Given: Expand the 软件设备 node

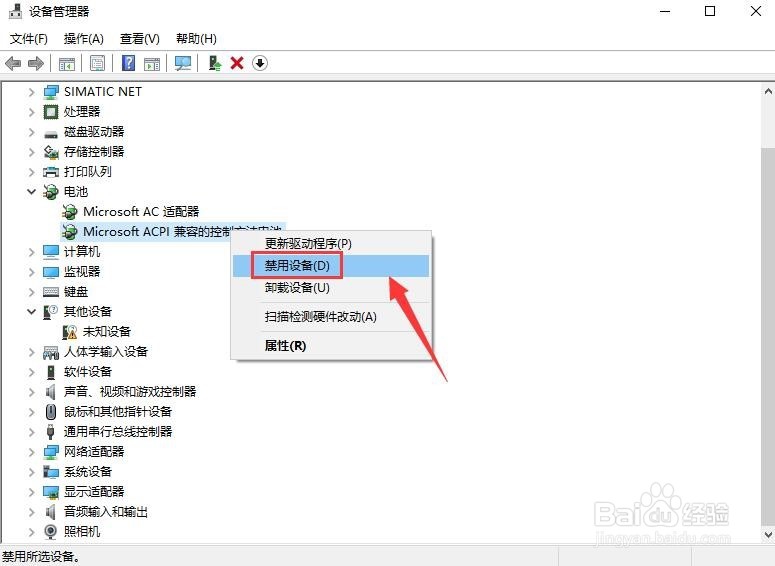Looking at the screenshot, I should click(32, 372).
